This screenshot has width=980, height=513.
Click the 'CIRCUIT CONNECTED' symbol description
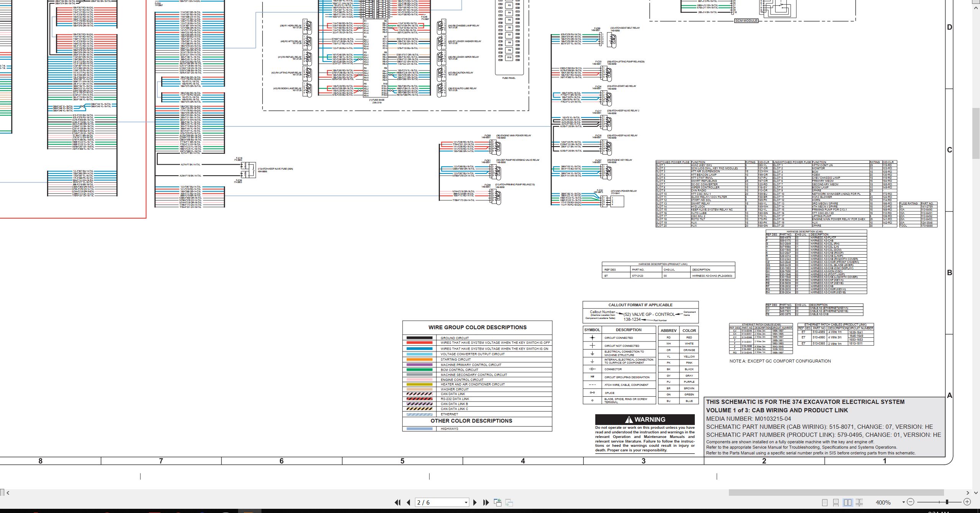point(619,338)
